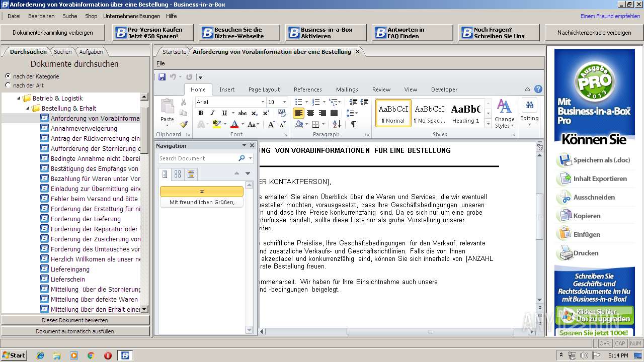644x362 pixels.
Task: Apply subscript formatting
Action: tap(254, 113)
